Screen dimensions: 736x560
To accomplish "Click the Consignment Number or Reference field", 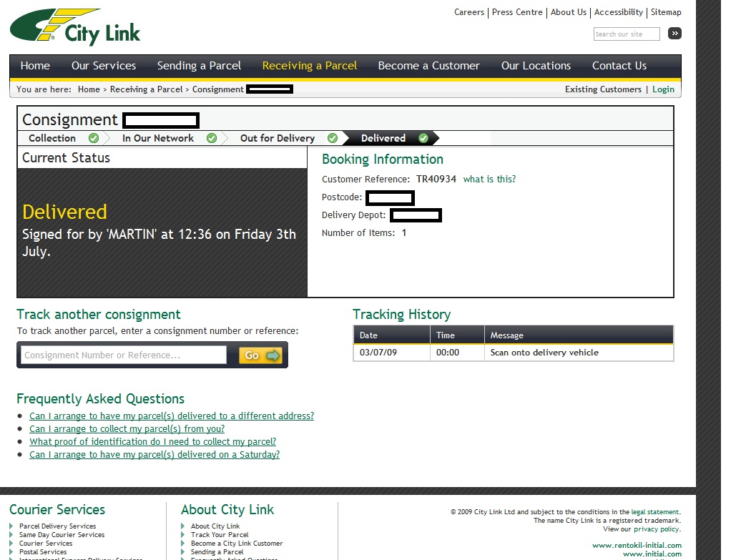I will coord(124,355).
